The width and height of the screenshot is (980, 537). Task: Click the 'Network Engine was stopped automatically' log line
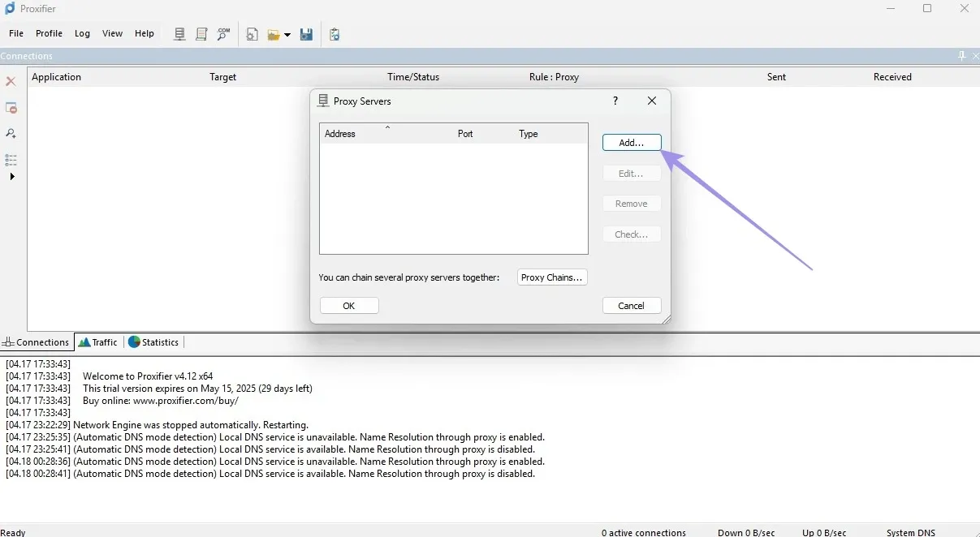[x=158, y=425]
